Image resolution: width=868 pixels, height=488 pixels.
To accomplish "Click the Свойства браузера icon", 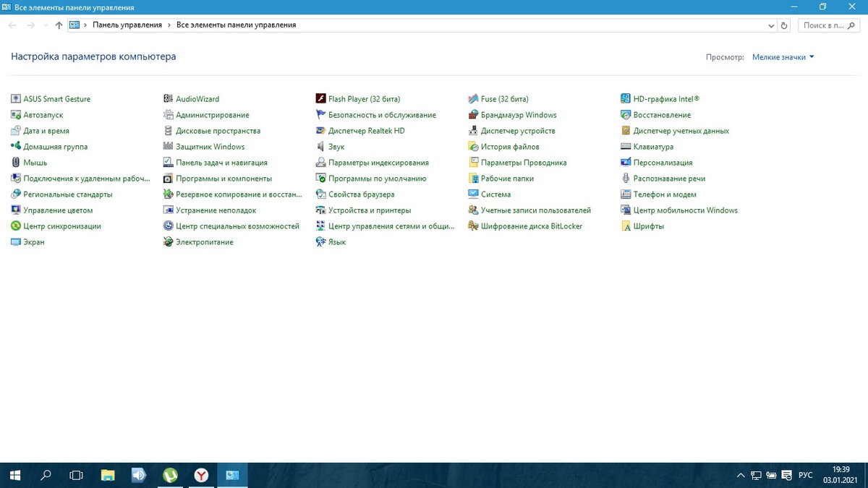I will pos(321,194).
